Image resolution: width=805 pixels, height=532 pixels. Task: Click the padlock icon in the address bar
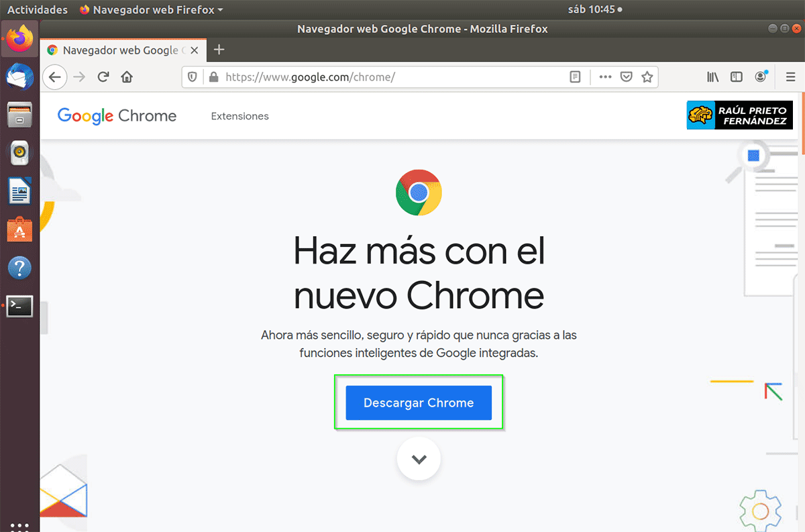coord(213,76)
